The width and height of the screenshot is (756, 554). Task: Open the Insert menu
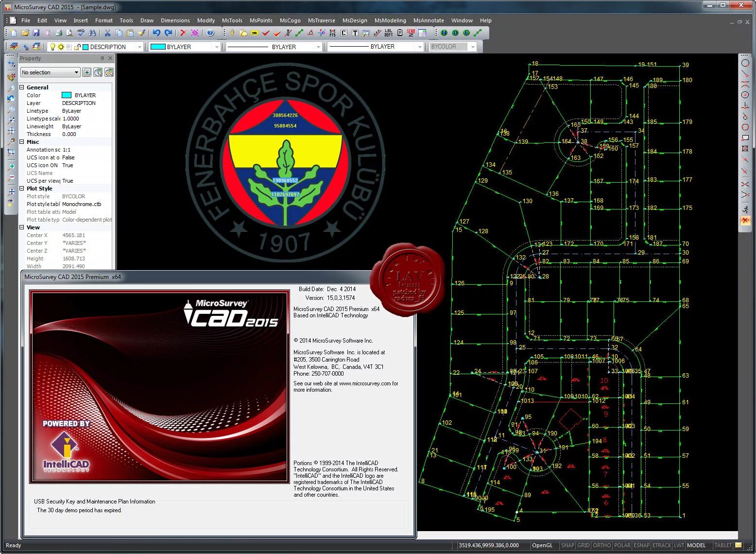point(81,20)
